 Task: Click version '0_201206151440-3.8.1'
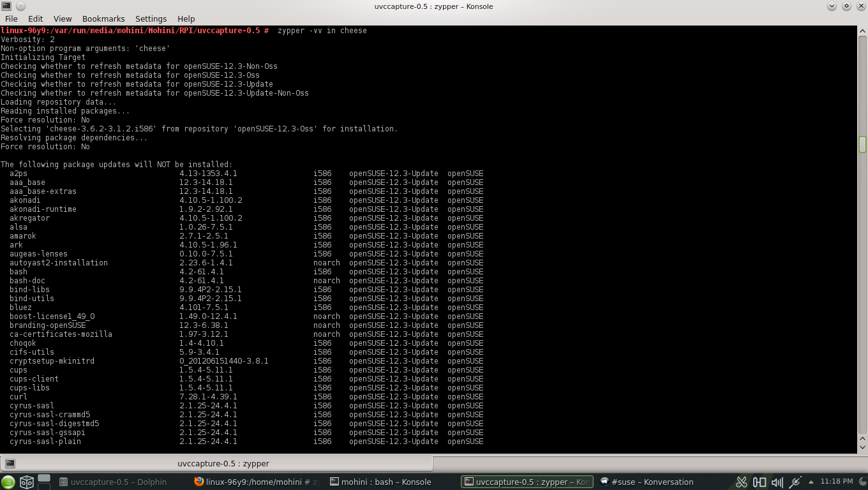224,361
